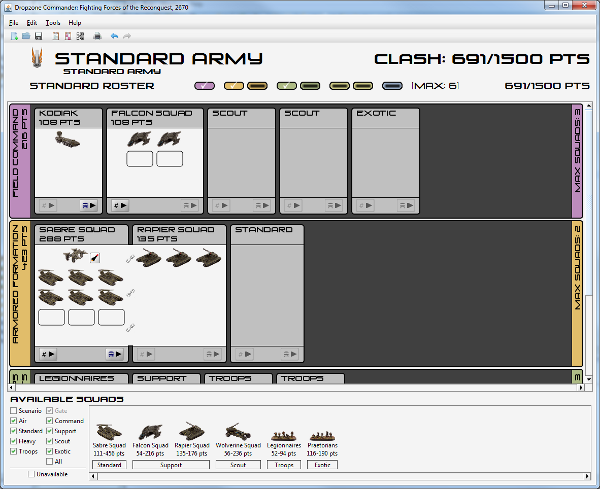Pick Rapier Squad from Available Squads
600x489 pixels.
point(192,439)
